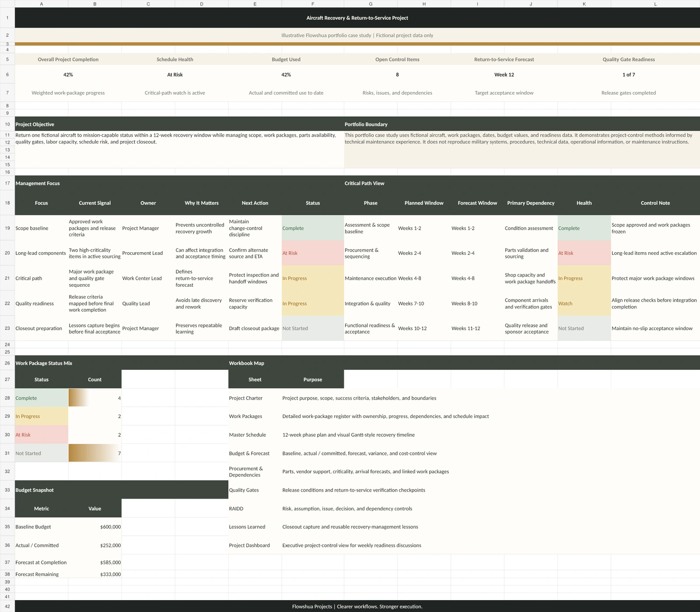This screenshot has height=612, width=700.
Task: Click the 'Work Packages' sheet name
Action: 245,416
